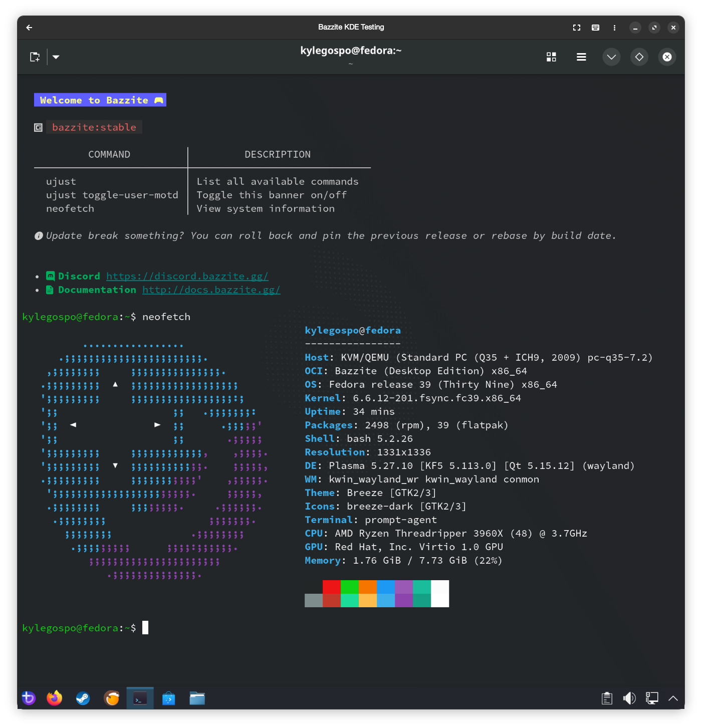Click the kylegospo@fedora neofetch header
702x728 pixels.
click(x=353, y=330)
